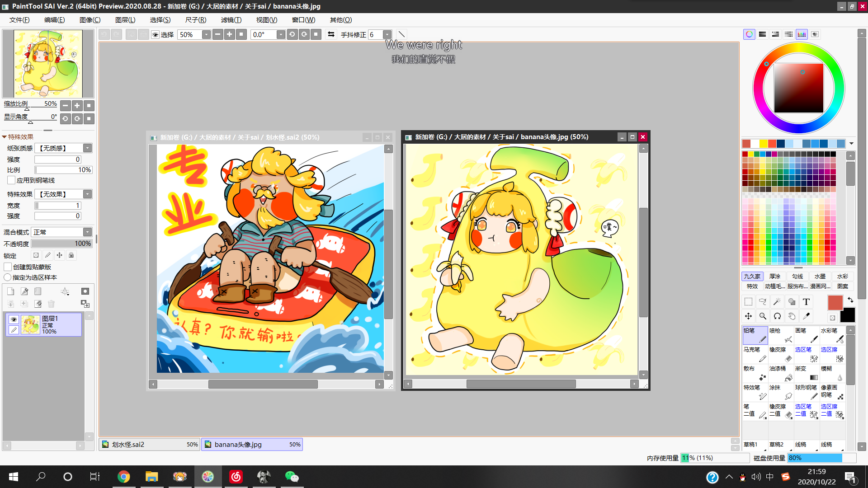Viewport: 868px width, 488px height.
Task: Open the 手抖修正 stabilizer dropdown
Action: [x=387, y=35]
